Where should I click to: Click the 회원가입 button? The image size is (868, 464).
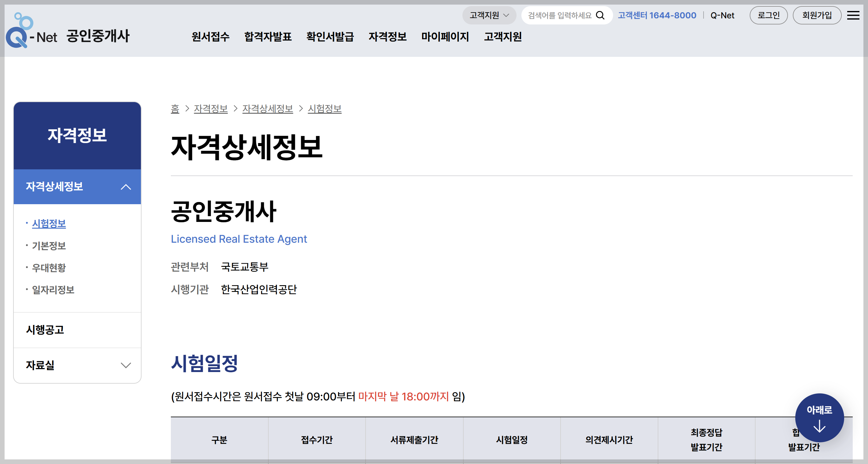[817, 16]
